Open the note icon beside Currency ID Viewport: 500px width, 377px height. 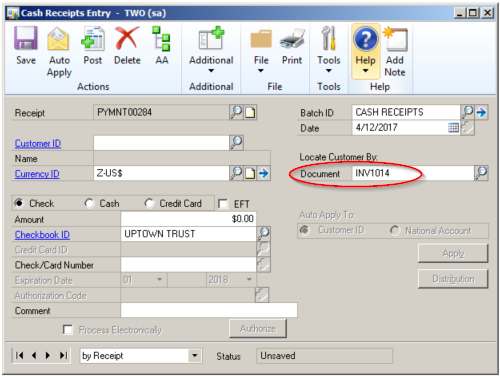pyautogui.click(x=250, y=173)
